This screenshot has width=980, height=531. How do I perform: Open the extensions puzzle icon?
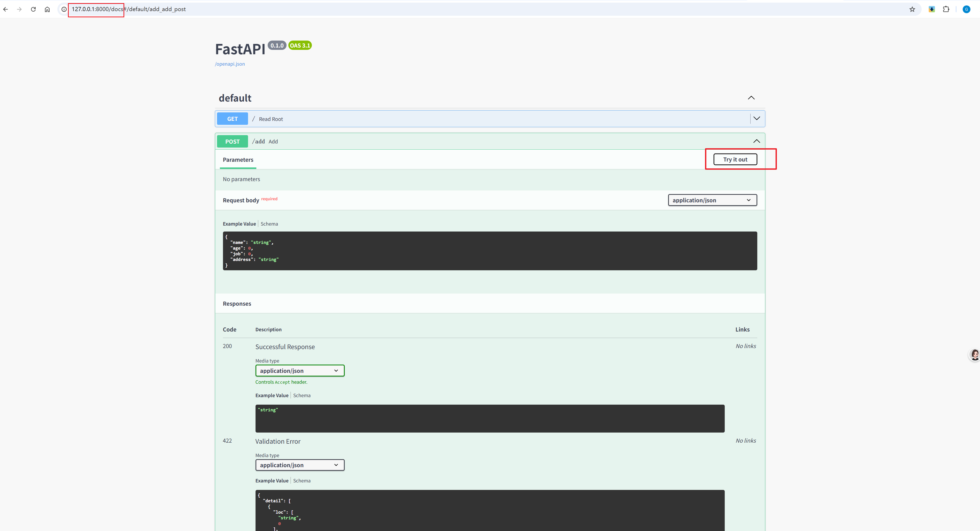click(x=946, y=9)
